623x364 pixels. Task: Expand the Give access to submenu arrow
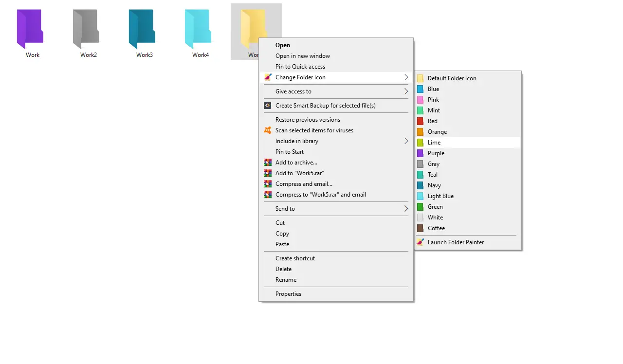[x=406, y=91]
